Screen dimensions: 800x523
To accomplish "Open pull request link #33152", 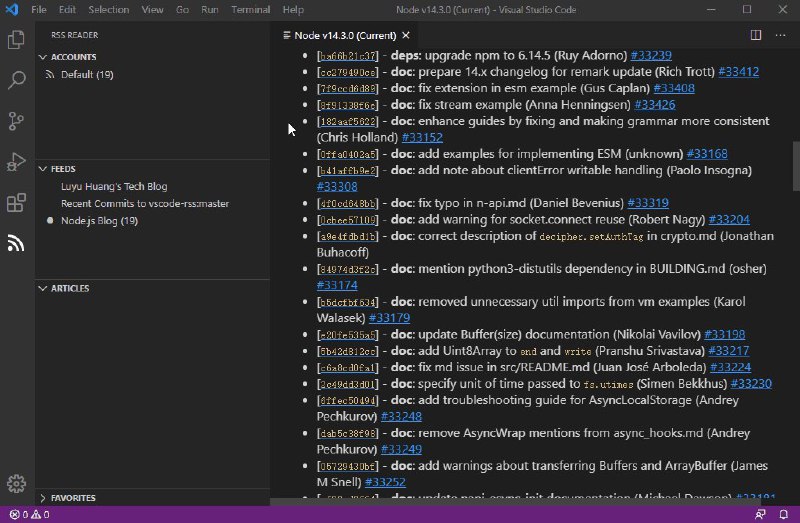I will [x=420, y=137].
